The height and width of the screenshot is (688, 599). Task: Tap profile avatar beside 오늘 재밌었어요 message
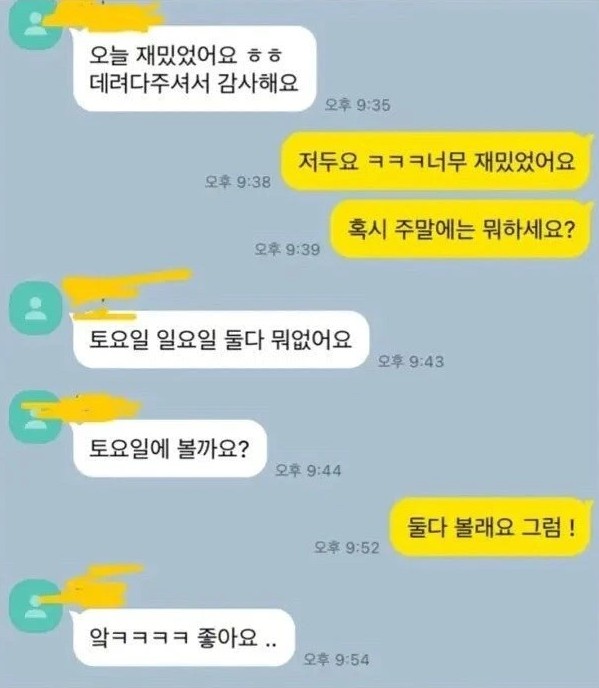tap(36, 24)
